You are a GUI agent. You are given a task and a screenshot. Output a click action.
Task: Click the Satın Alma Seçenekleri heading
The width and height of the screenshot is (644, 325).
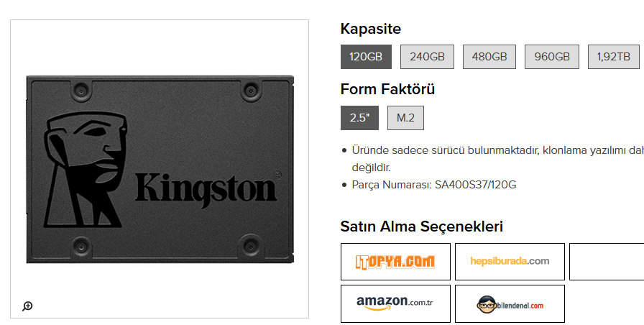point(421,226)
